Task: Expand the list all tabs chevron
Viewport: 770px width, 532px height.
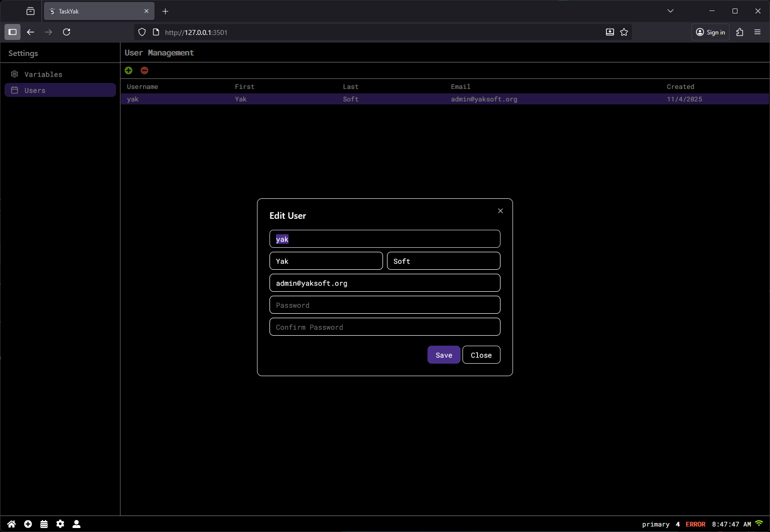Action: (x=670, y=11)
